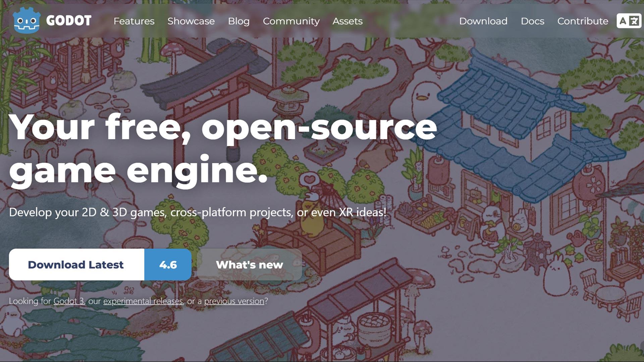Click the 'Develop your 2D & 3D games' tagline
The height and width of the screenshot is (362, 644).
[198, 212]
